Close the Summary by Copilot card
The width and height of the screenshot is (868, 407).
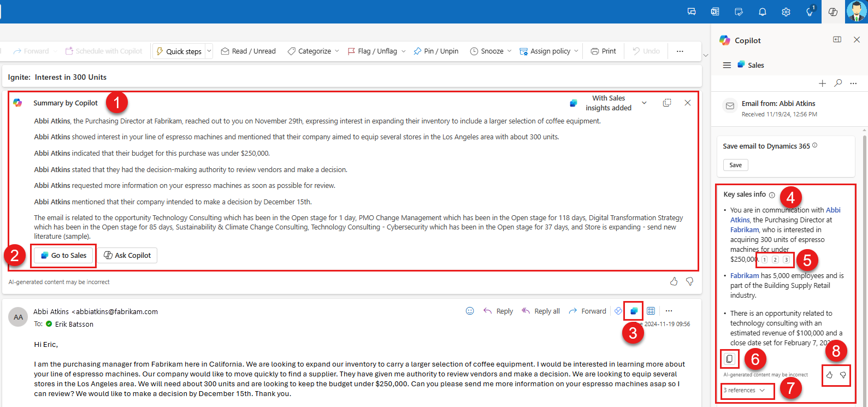tap(688, 103)
